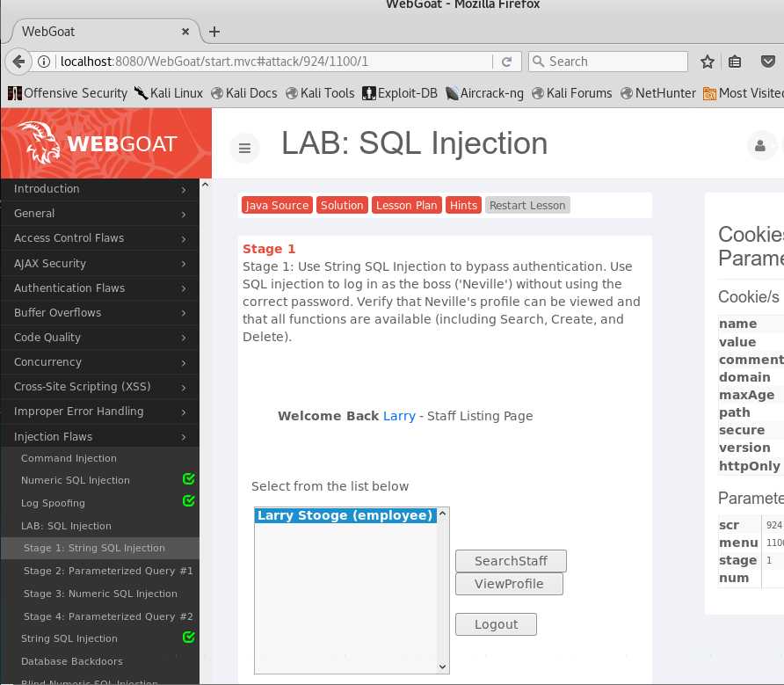Click green checkmark beside Log Spoofing
This screenshot has width=784, height=685.
point(188,501)
